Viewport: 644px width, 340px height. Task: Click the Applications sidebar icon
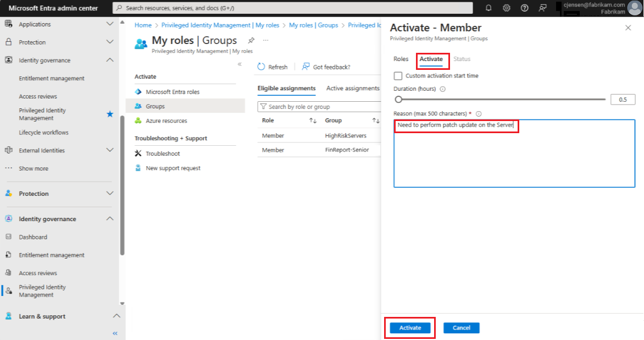point(9,24)
